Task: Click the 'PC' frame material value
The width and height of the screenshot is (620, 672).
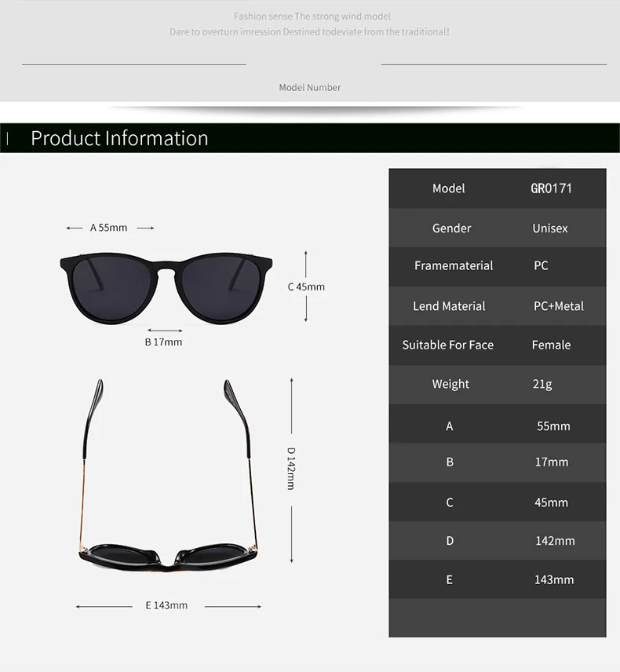Action: pyautogui.click(x=541, y=265)
